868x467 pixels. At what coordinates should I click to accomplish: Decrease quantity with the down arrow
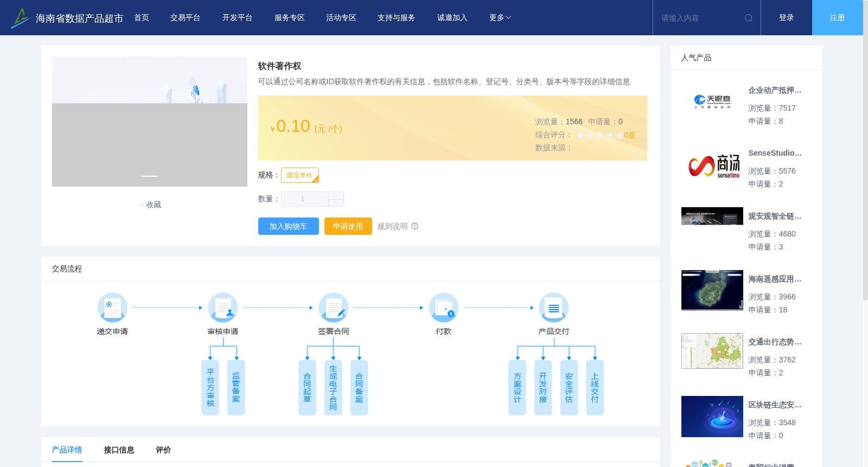pyautogui.click(x=336, y=203)
